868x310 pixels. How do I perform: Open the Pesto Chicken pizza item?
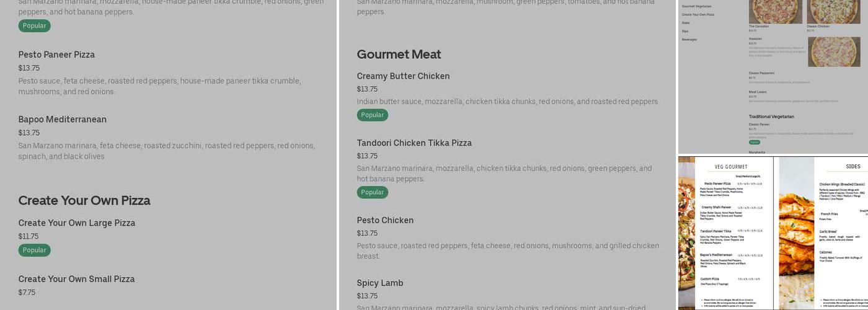(385, 220)
